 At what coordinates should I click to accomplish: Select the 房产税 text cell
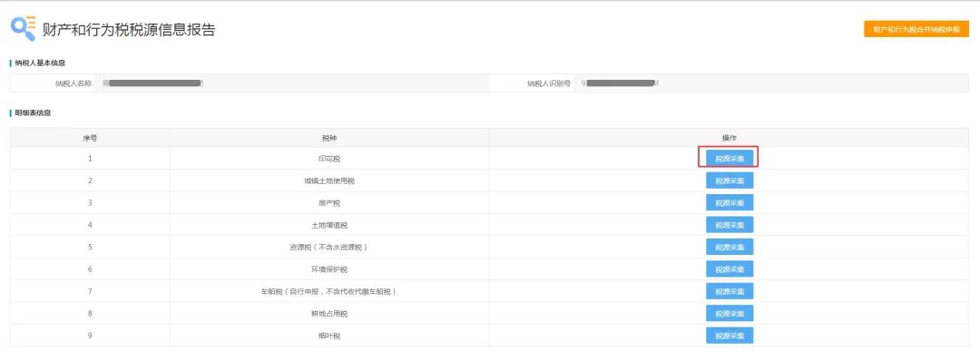(x=329, y=203)
